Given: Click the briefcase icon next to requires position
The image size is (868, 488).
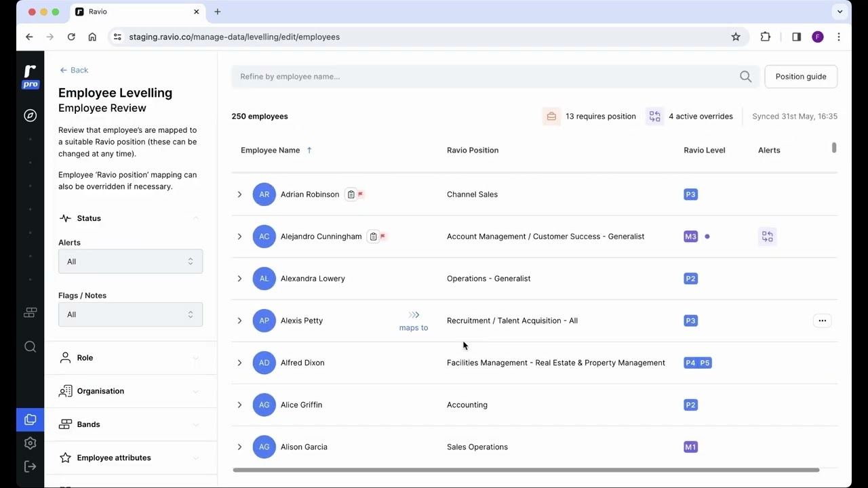Looking at the screenshot, I should (551, 117).
